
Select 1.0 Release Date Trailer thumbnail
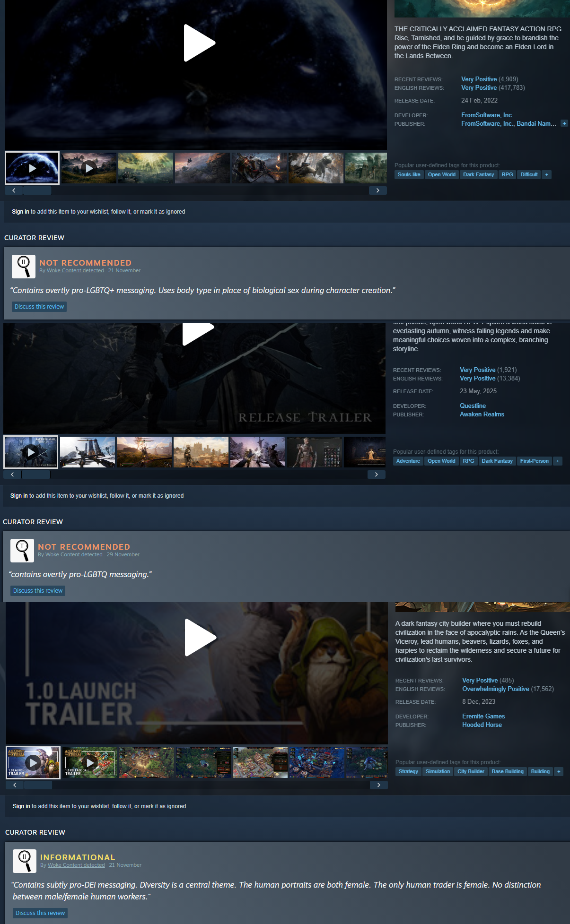click(x=90, y=762)
